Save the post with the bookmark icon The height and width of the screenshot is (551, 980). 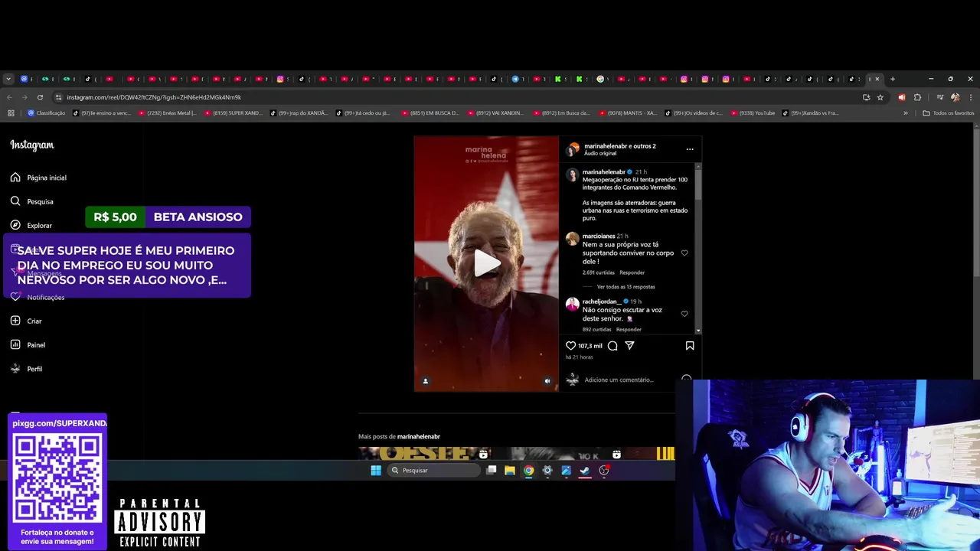[690, 346]
